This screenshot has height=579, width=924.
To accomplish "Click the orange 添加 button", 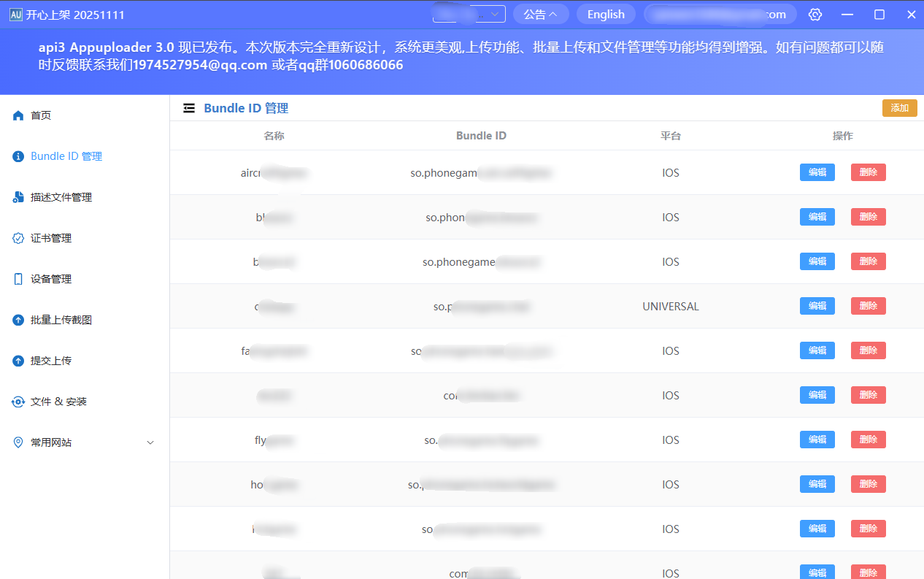I will 899,108.
